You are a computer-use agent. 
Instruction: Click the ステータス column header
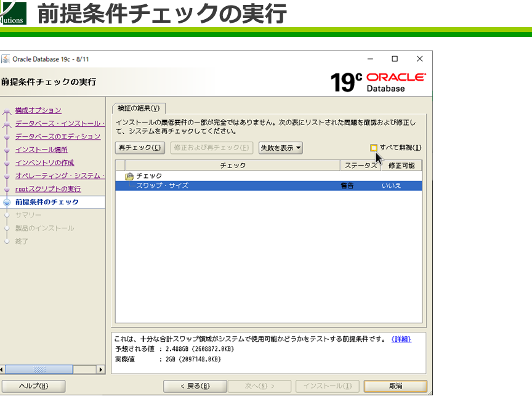360,166
